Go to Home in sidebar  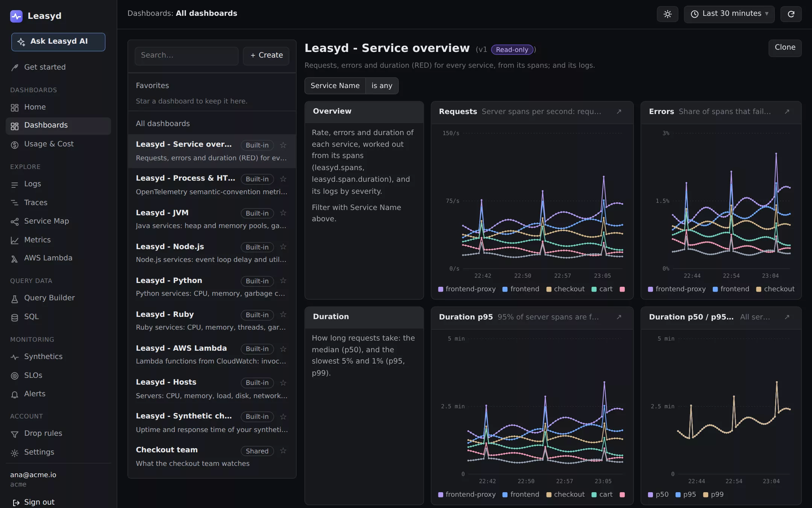[x=58, y=107]
